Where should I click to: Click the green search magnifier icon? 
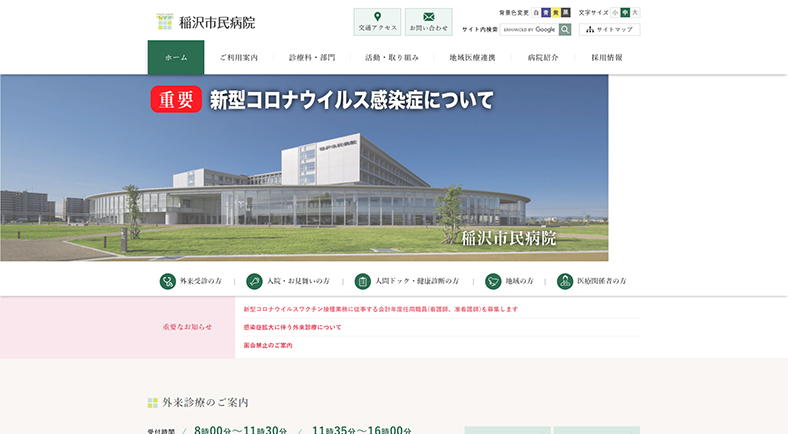point(565,30)
